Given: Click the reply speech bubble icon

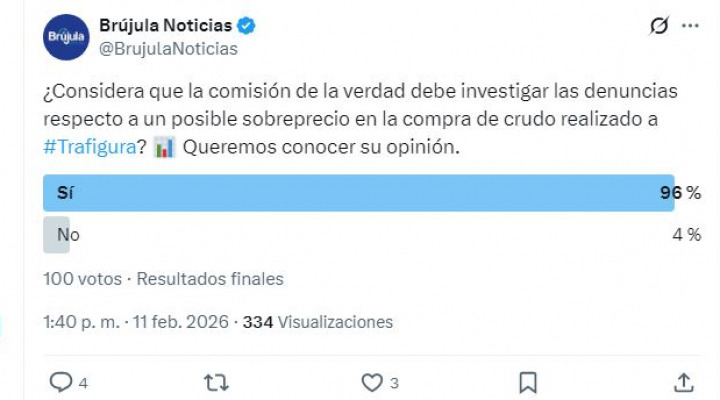Looking at the screenshot, I should [x=61, y=381].
